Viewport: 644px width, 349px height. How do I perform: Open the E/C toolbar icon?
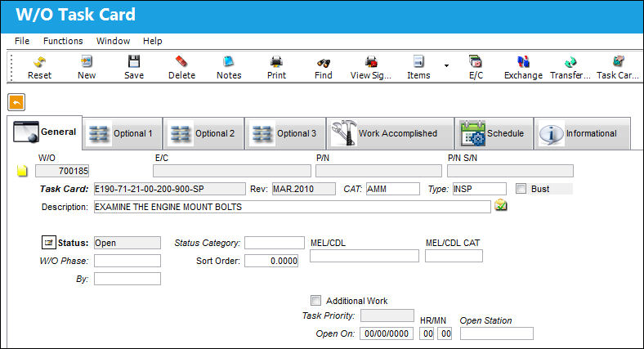point(476,62)
